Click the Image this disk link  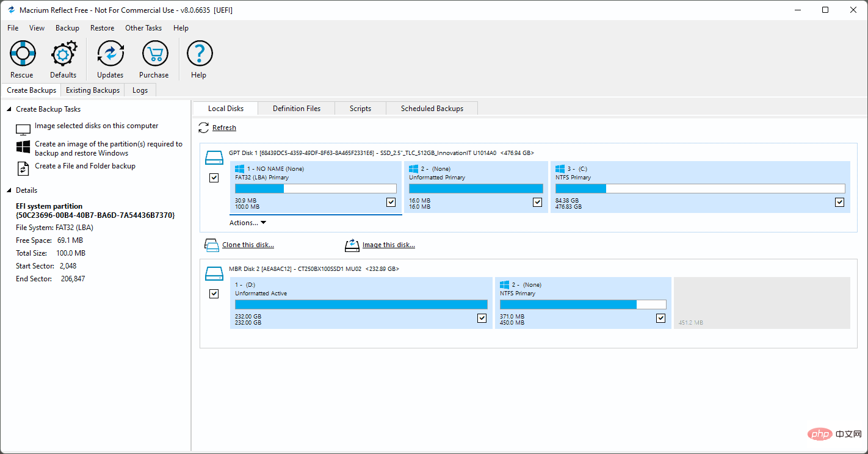click(389, 245)
